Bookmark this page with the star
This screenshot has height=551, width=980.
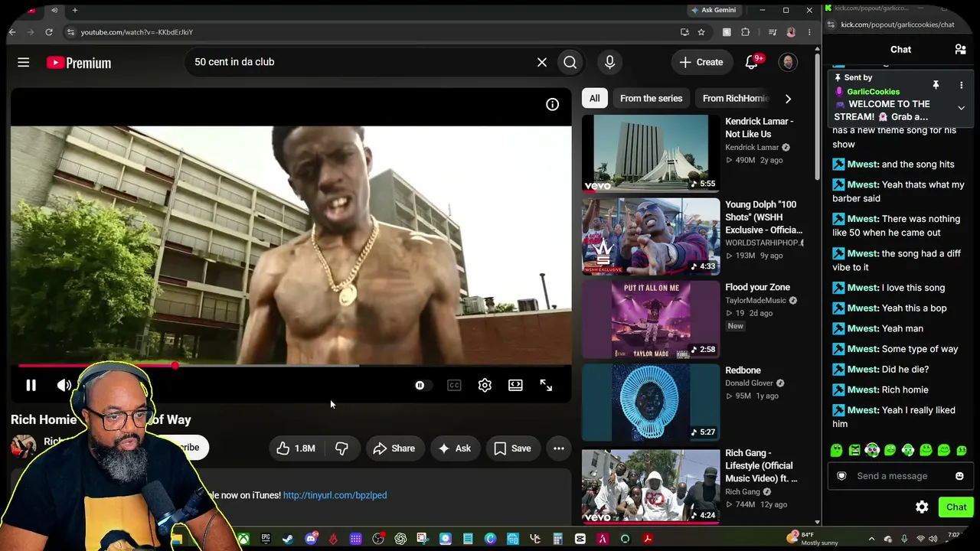click(701, 32)
